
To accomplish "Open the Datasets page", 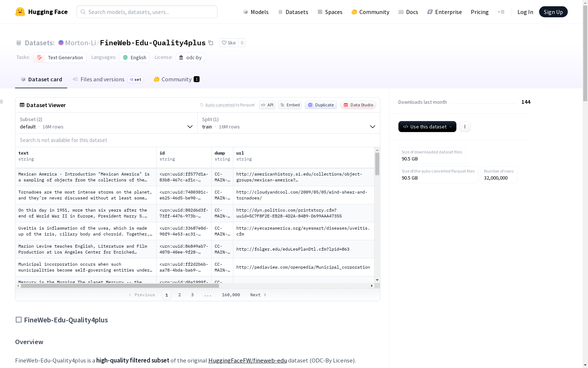I will [293, 12].
